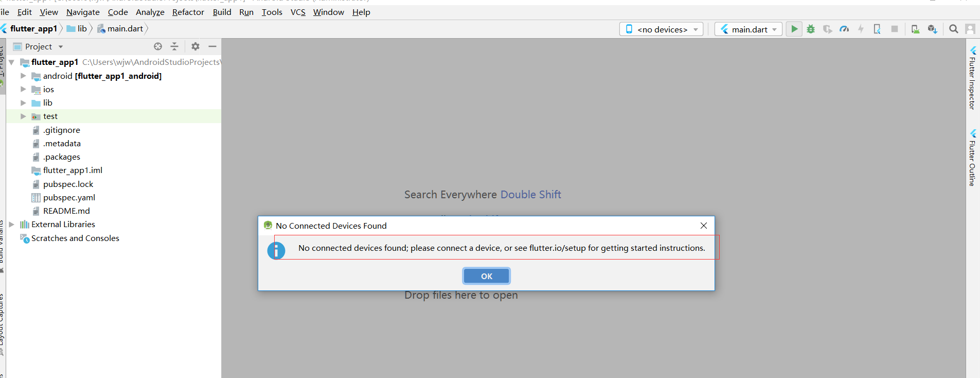Open the Tools menu

272,12
